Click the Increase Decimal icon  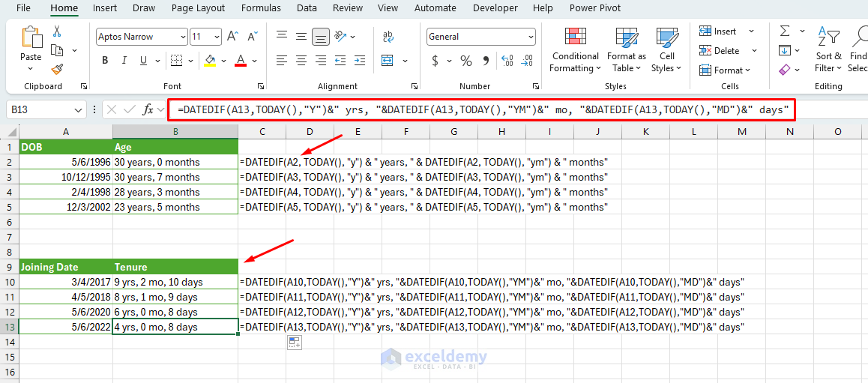pos(507,60)
